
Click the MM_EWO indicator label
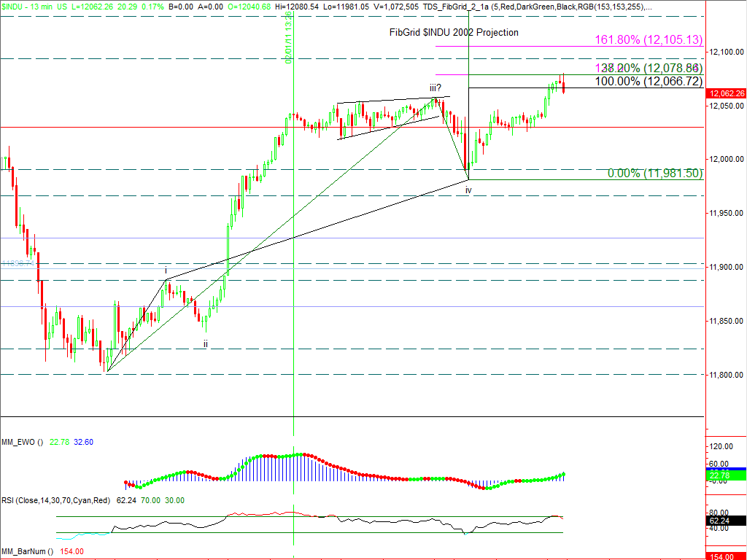tap(23, 442)
